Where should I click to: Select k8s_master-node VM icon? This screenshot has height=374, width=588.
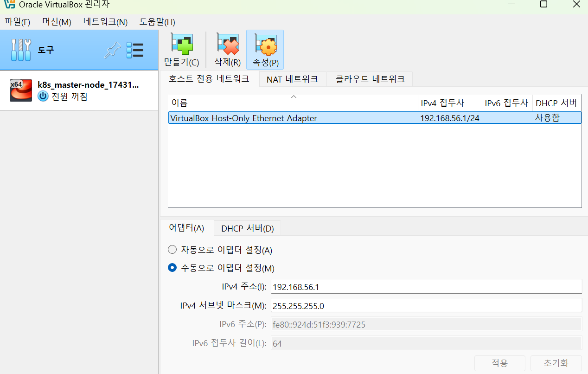21,90
